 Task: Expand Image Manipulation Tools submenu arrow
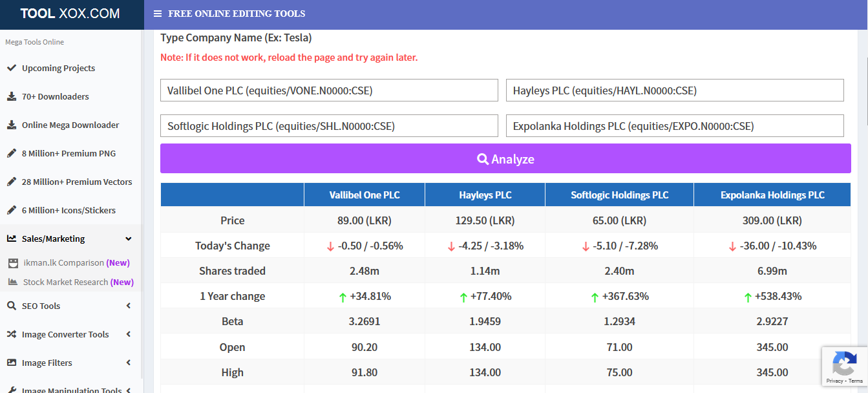click(128, 390)
